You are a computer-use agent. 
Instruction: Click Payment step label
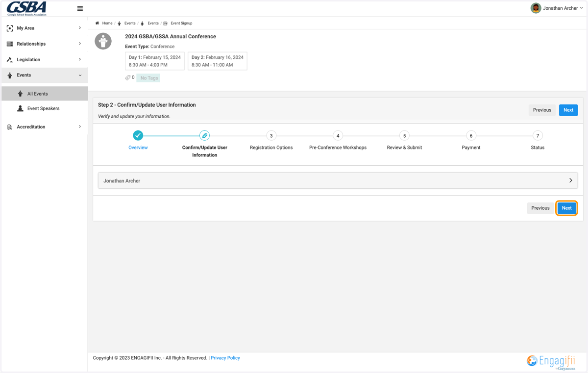pos(471,148)
